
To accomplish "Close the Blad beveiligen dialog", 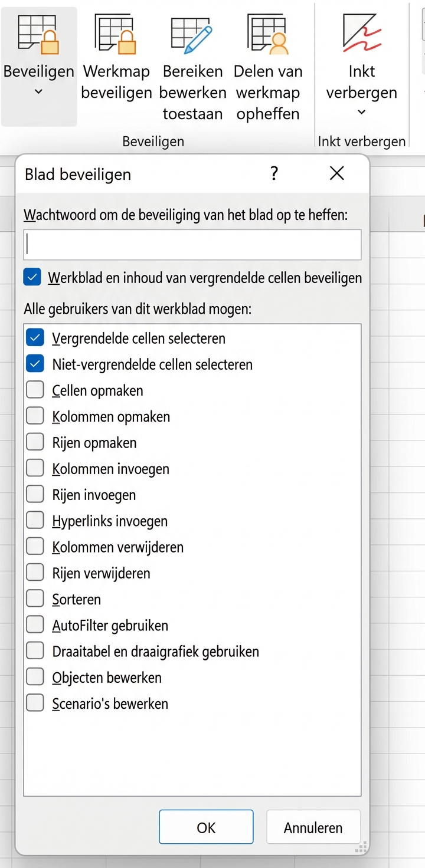I will [x=336, y=173].
